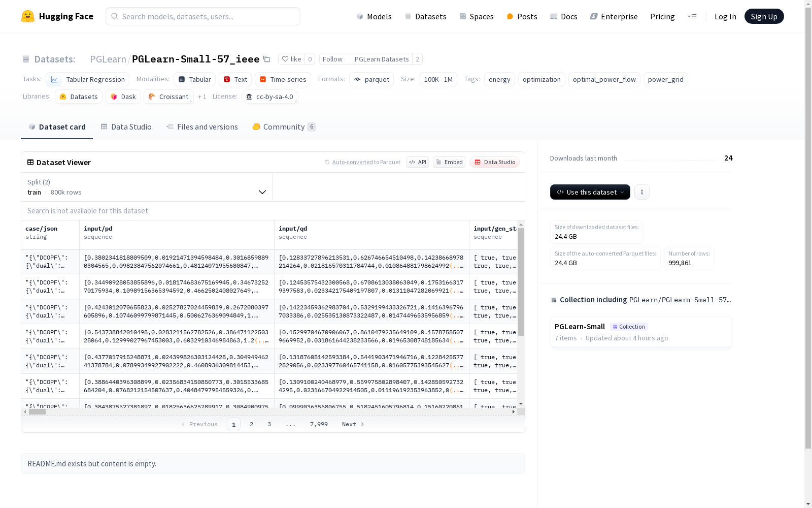Go to the Next page of rows
Screen dimensions: 812x508
[353, 424]
